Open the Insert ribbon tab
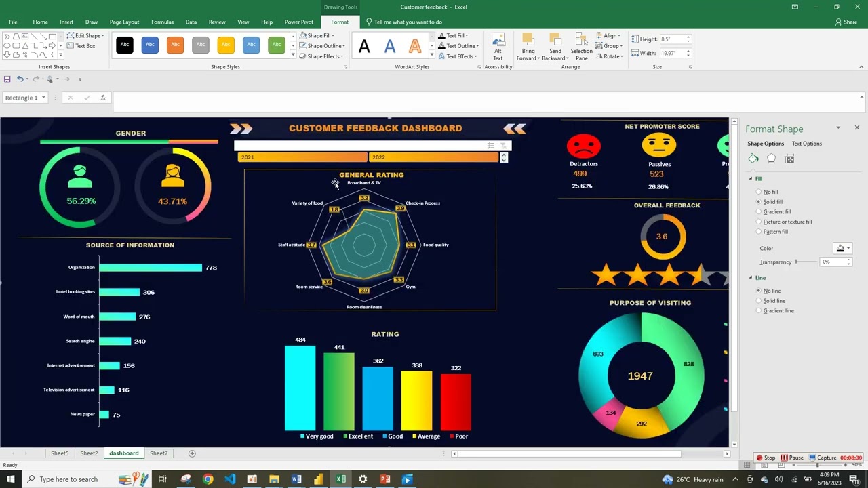Viewport: 868px width, 488px height. [66, 22]
